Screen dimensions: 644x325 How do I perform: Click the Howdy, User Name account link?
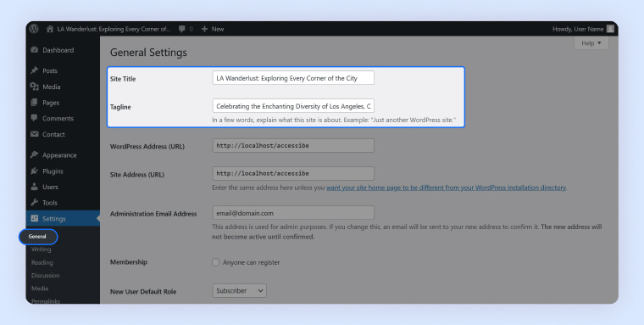click(x=578, y=29)
